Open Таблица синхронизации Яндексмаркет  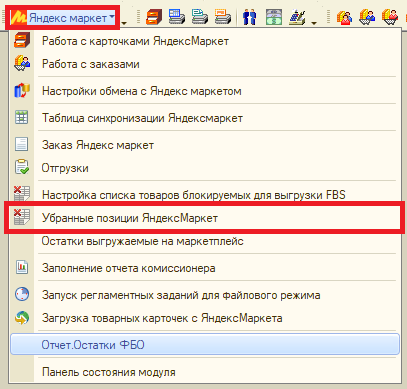pyautogui.click(x=205, y=118)
